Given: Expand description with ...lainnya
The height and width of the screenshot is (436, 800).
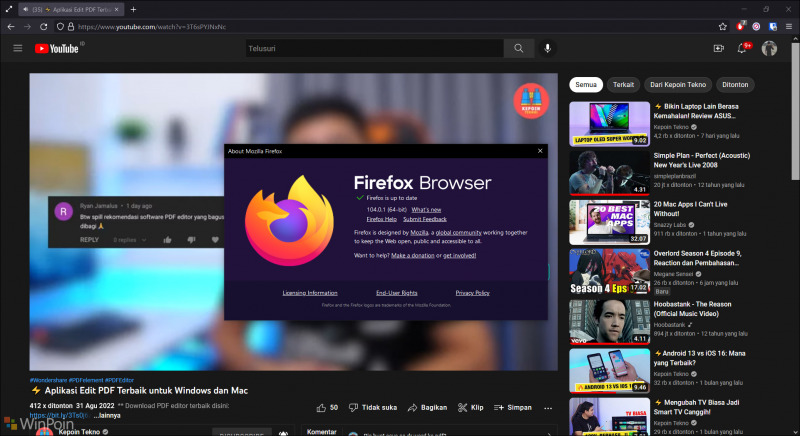Looking at the screenshot, I should (107, 415).
